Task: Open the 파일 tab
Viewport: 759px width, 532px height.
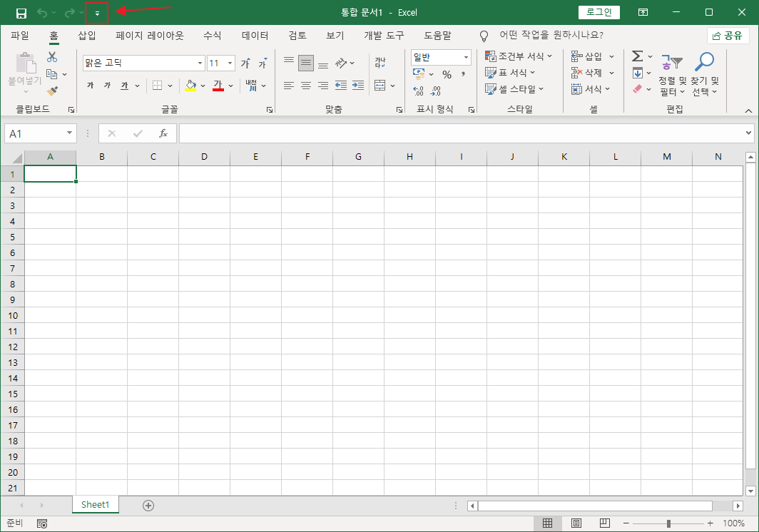Action: pyautogui.click(x=20, y=36)
